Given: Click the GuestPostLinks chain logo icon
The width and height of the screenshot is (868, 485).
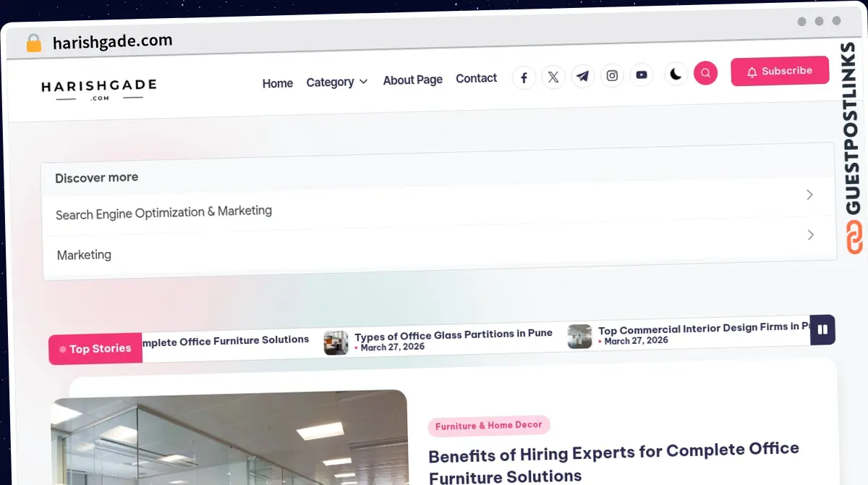Looking at the screenshot, I should 854,237.
